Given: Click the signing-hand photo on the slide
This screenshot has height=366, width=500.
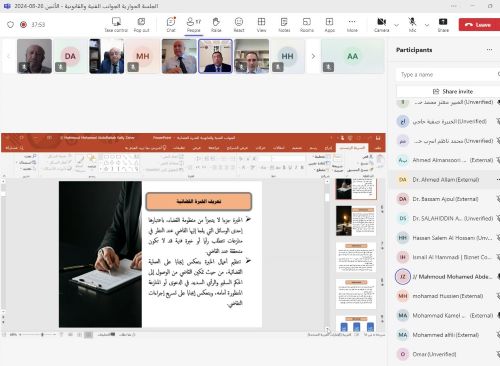Looking at the screenshot, I should [x=100, y=254].
